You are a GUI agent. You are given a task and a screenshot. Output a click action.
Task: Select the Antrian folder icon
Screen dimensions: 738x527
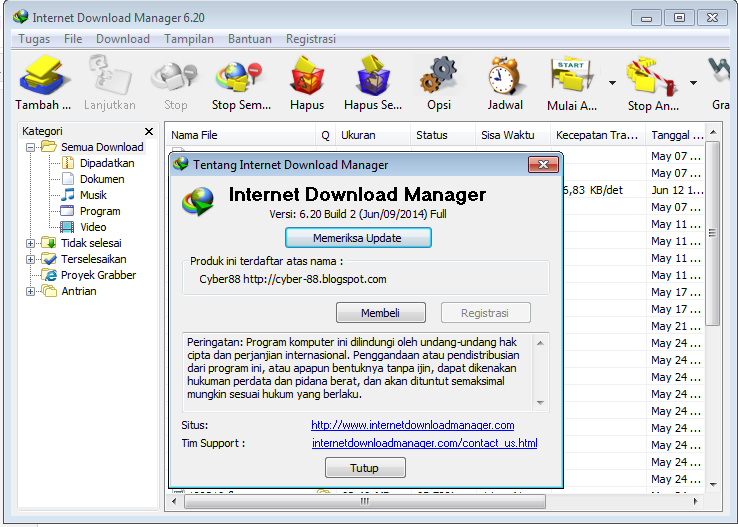tap(49, 291)
